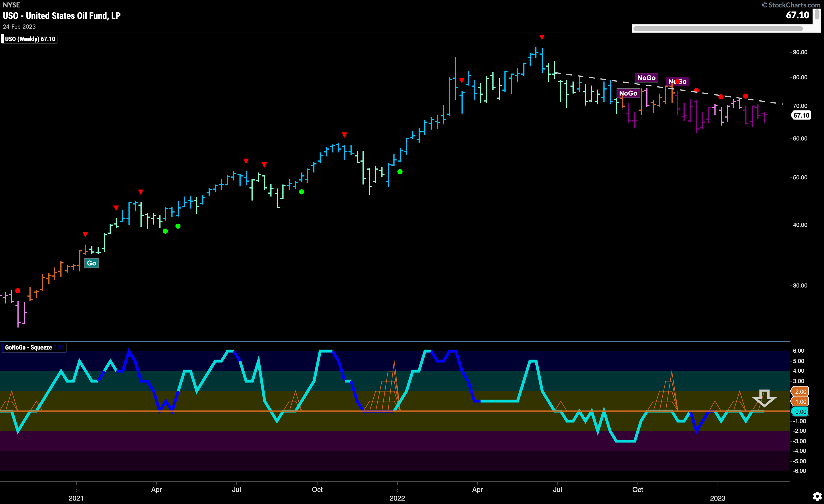Click the teal Go signal flag
Image resolution: width=824 pixels, height=504 pixels.
click(91, 263)
